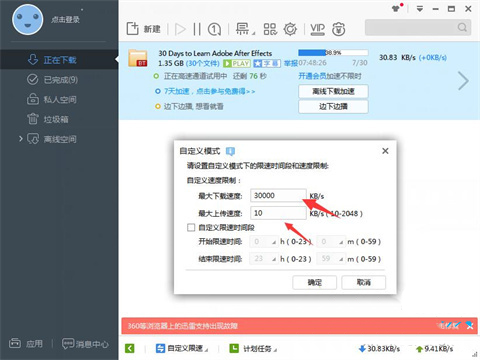The height and width of the screenshot is (360, 480).
Task: Click the VIP icon
Action: pos(317,29)
